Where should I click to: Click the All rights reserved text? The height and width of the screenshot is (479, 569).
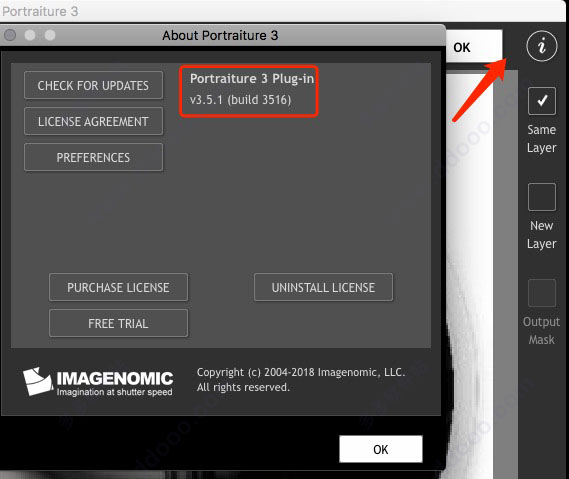pos(243,387)
